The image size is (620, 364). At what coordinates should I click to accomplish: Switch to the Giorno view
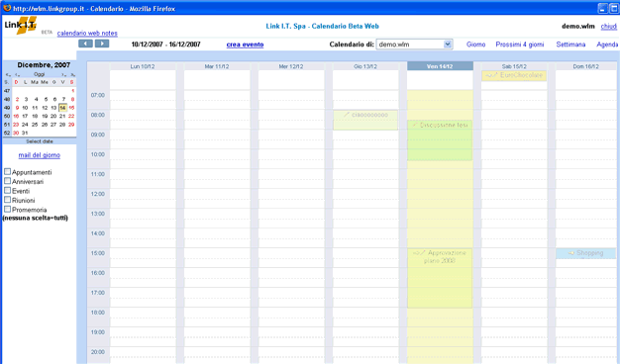[x=475, y=45]
